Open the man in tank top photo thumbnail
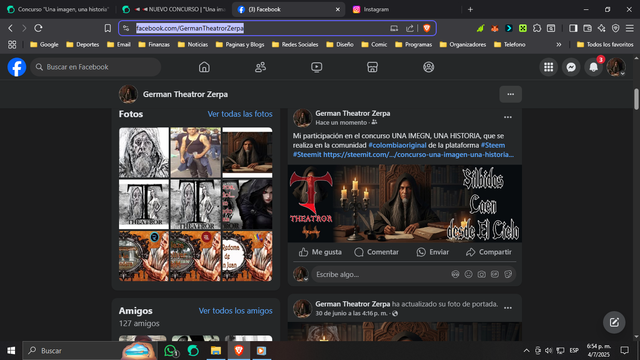Viewport: 640px width, 360px height. pyautogui.click(x=196, y=152)
